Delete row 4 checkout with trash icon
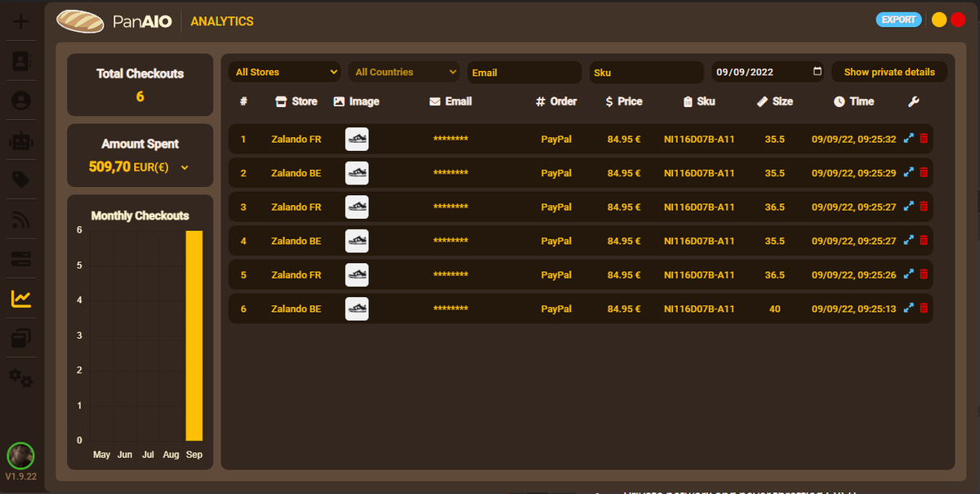Screen dimensions: 980x494 click(x=924, y=241)
